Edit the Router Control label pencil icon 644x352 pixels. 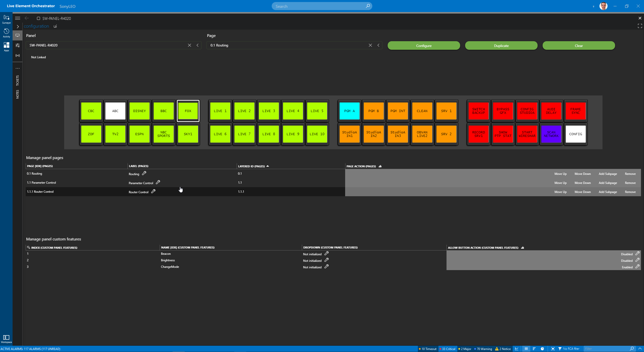pos(153,191)
